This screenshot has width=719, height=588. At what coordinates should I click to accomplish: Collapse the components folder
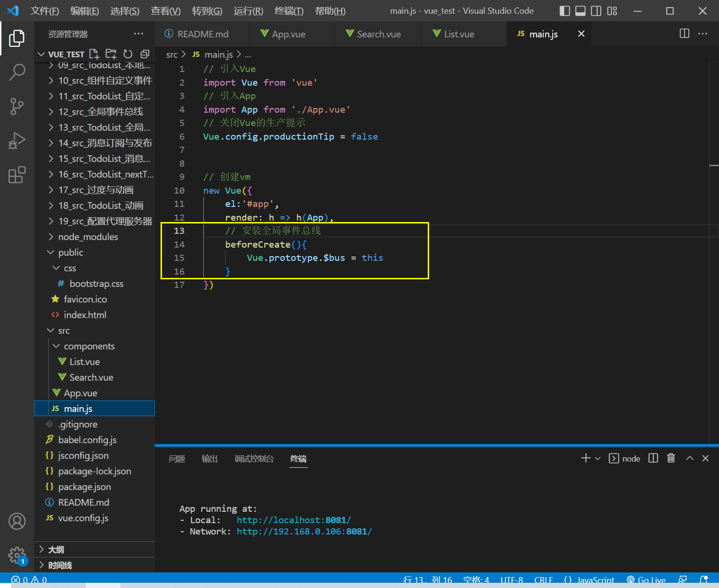[x=95, y=346]
